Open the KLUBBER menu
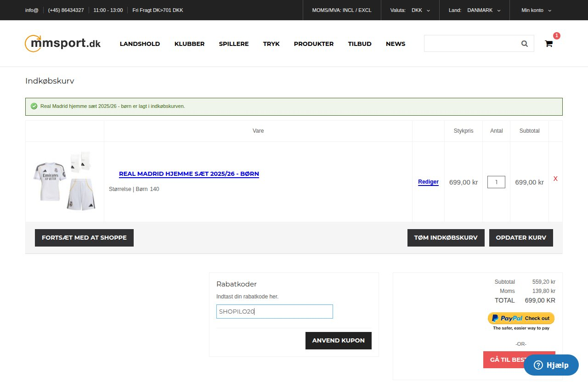Viewport: 588px width, 382px height. pyautogui.click(x=189, y=44)
